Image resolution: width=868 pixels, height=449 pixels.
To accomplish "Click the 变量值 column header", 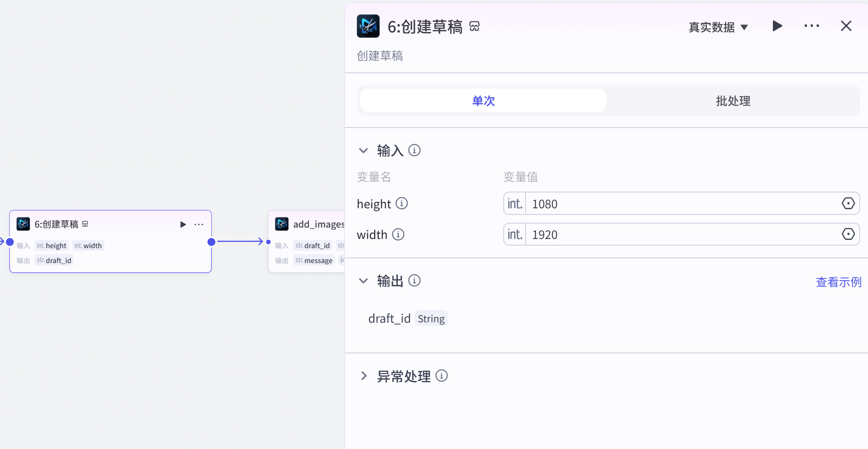I will pyautogui.click(x=521, y=177).
